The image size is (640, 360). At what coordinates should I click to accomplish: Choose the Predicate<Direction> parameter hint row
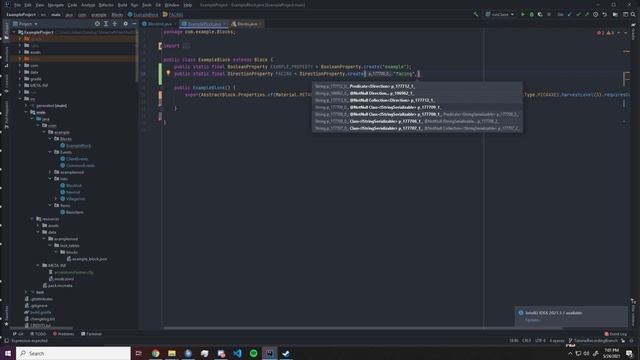pos(417,86)
